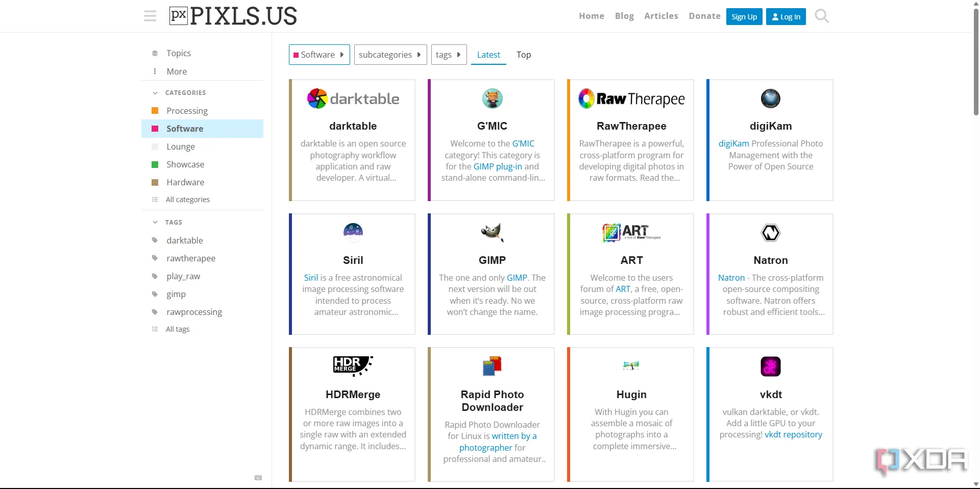Switch to the Latest tab
Screen dimensions: 980x489
[x=488, y=55]
